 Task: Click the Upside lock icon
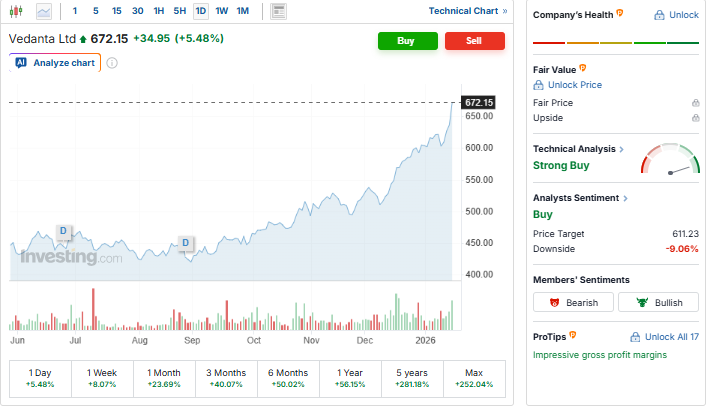(695, 118)
